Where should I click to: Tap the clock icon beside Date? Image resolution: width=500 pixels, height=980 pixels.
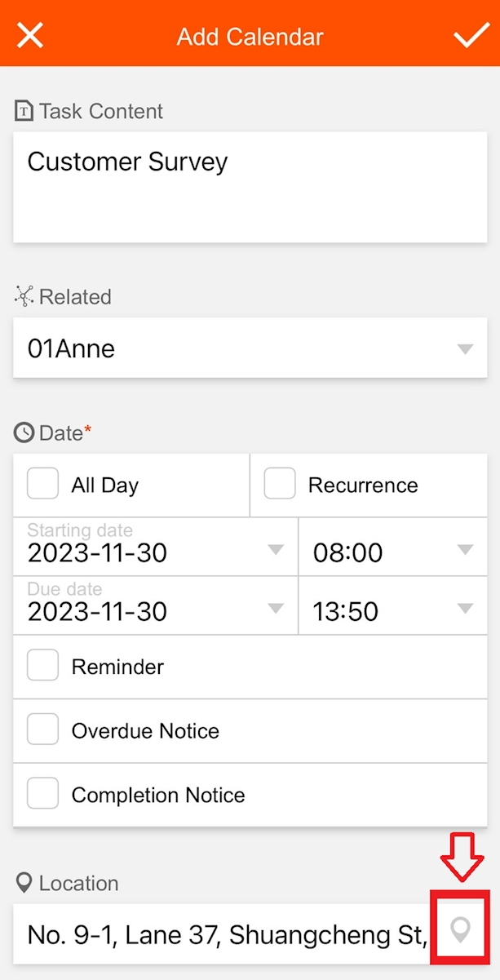pos(24,432)
